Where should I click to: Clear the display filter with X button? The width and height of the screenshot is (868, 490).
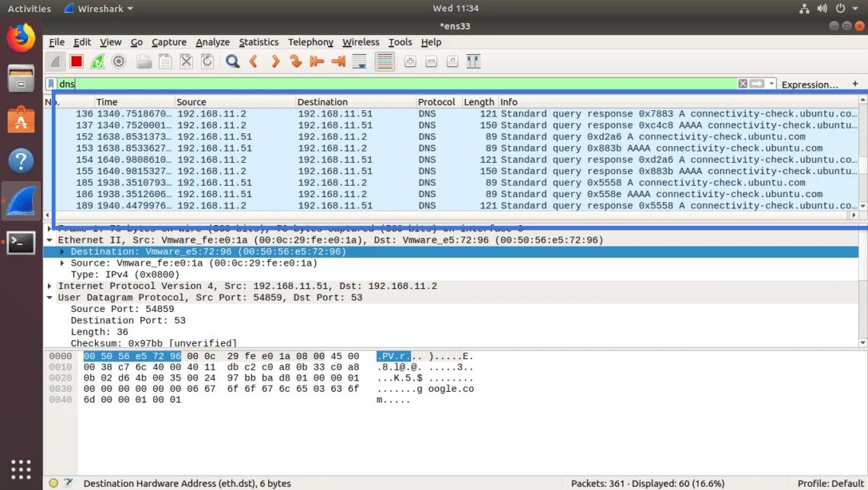(x=742, y=84)
